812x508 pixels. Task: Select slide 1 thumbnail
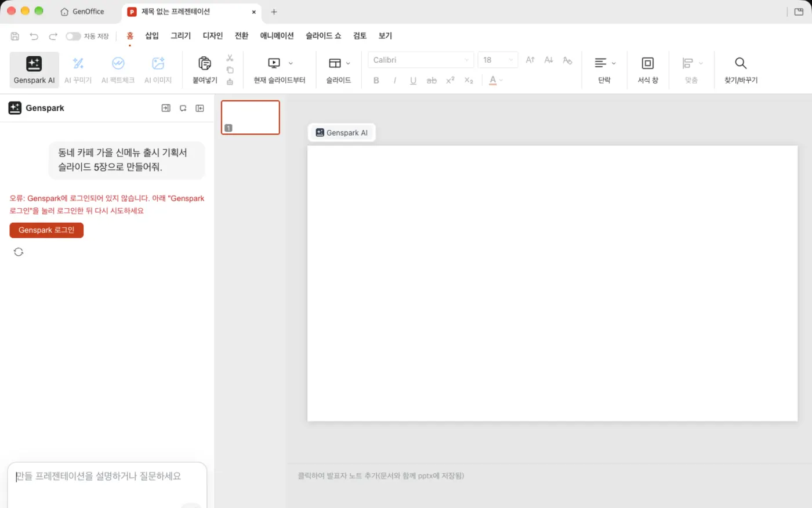coord(251,117)
